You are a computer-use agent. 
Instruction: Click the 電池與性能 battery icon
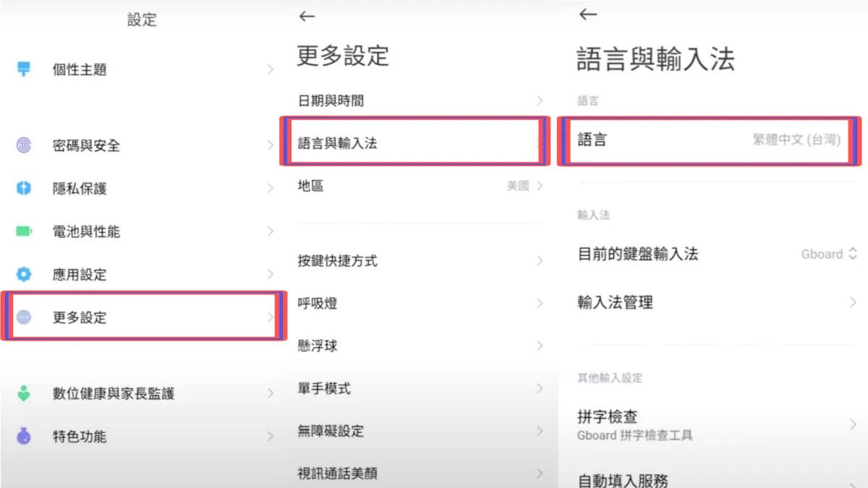click(x=24, y=231)
